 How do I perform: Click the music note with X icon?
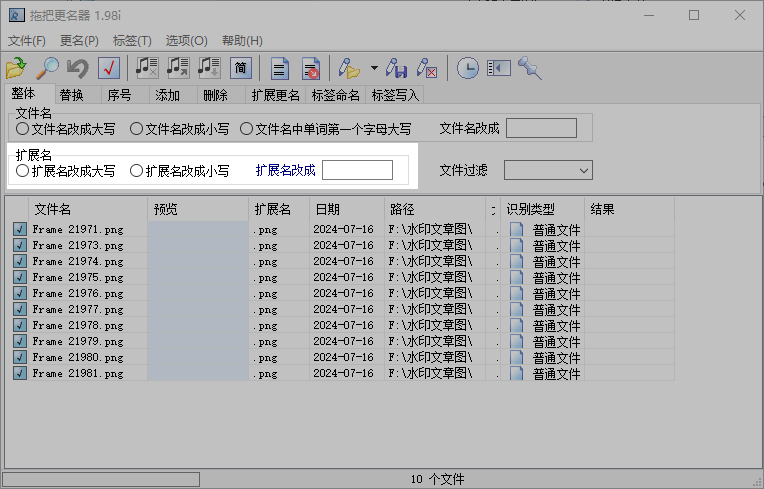click(x=147, y=68)
